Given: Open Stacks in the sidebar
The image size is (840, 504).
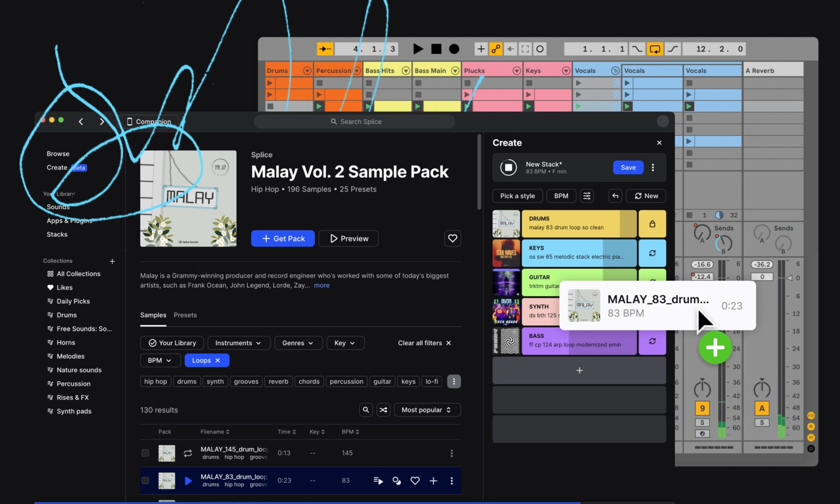Looking at the screenshot, I should 57,234.
